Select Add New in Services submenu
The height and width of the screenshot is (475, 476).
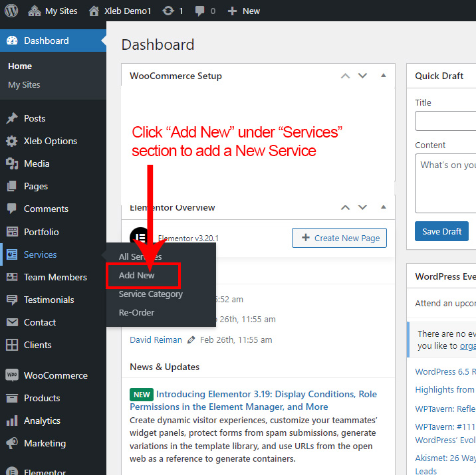click(x=137, y=275)
